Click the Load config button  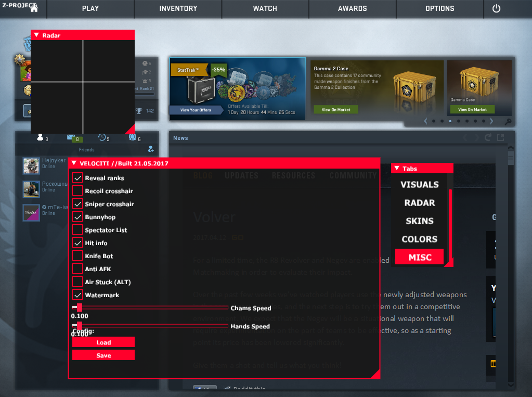point(103,342)
